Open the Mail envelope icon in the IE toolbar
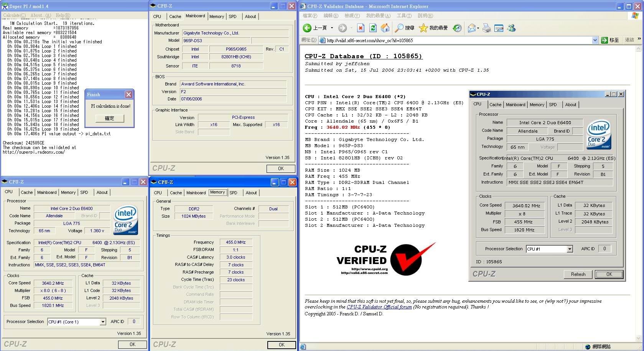 point(471,28)
